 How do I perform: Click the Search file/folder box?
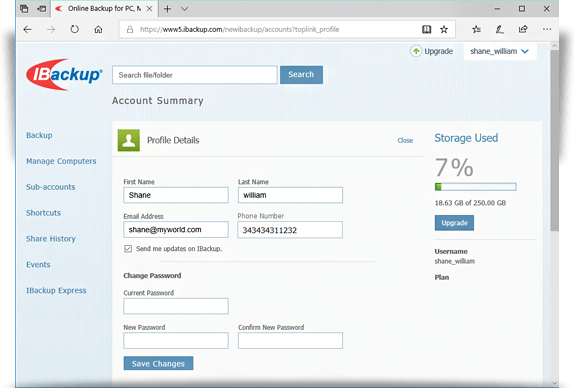[195, 75]
